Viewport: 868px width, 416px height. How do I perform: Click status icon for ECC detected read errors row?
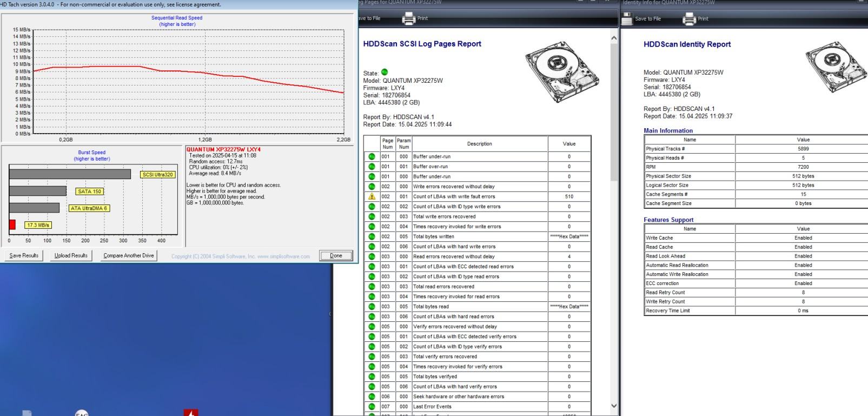(x=372, y=266)
